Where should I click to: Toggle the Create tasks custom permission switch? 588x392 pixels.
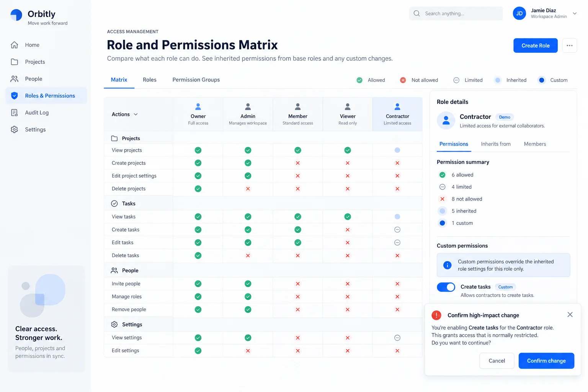pyautogui.click(x=446, y=287)
